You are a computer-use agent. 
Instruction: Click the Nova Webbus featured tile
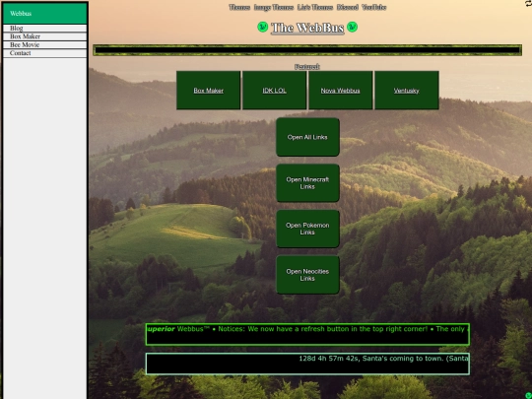click(x=340, y=91)
